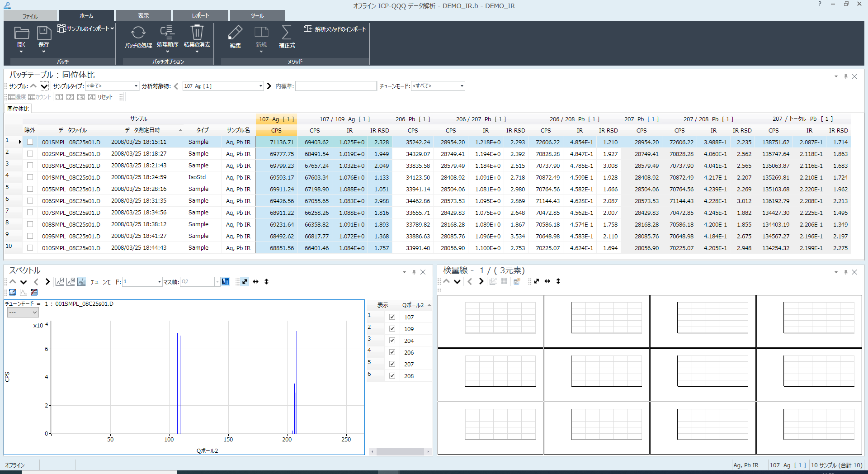The image size is (868, 474).
Task: Click the application help question mark
Action: (x=820, y=4)
